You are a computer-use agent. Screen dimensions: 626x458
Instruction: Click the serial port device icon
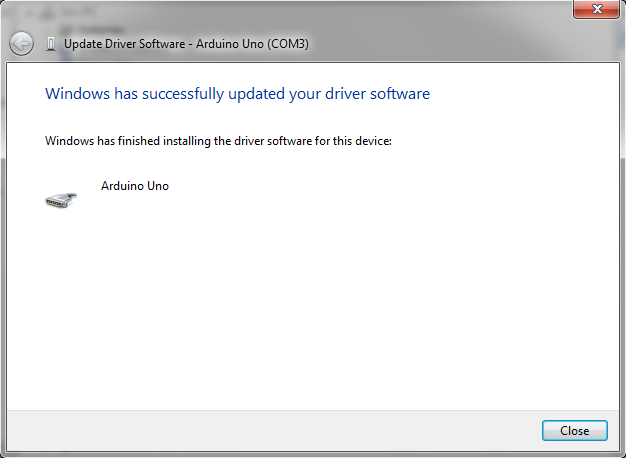61,200
